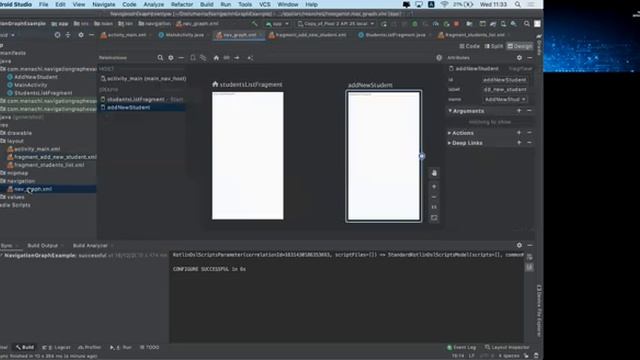Switch to fragment_add_new_student.xml editor tab

pos(307,35)
